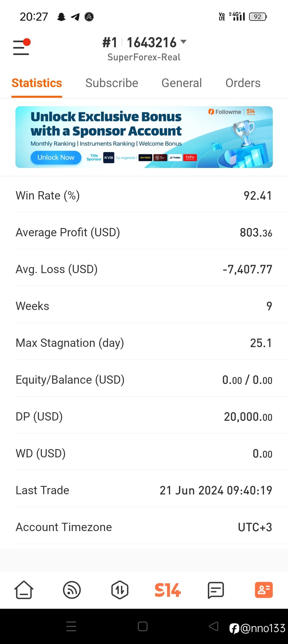Expand the account 1643216 dropdown arrow

coord(183,42)
